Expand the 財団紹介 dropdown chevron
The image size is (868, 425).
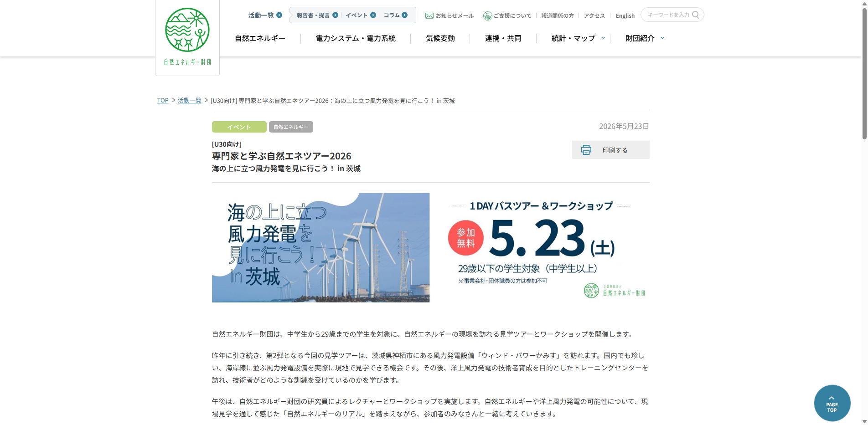[662, 38]
